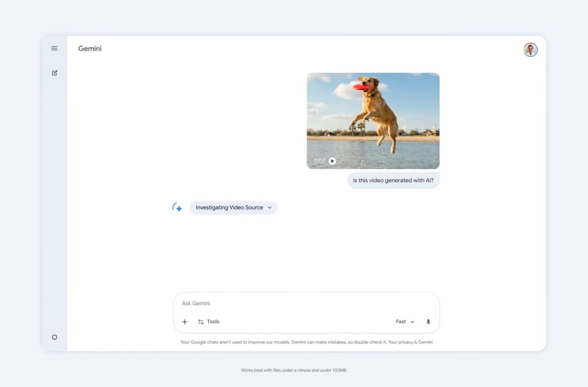Click the video duration timestamp badge
The width and height of the screenshot is (588, 387).
[x=319, y=161]
